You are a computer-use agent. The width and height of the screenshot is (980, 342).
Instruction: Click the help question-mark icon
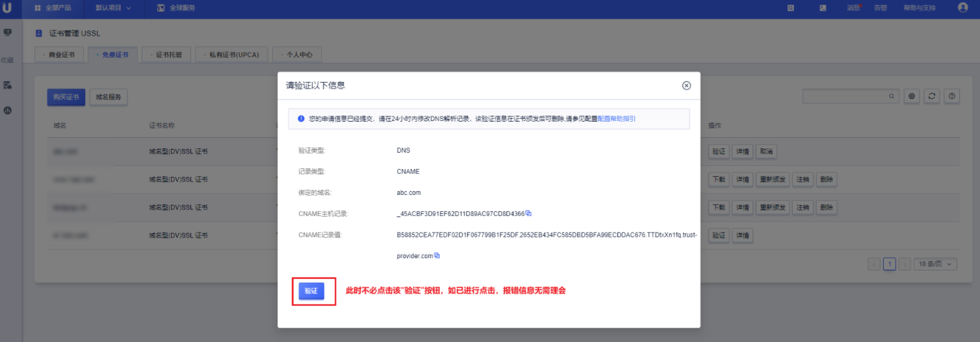(x=952, y=96)
